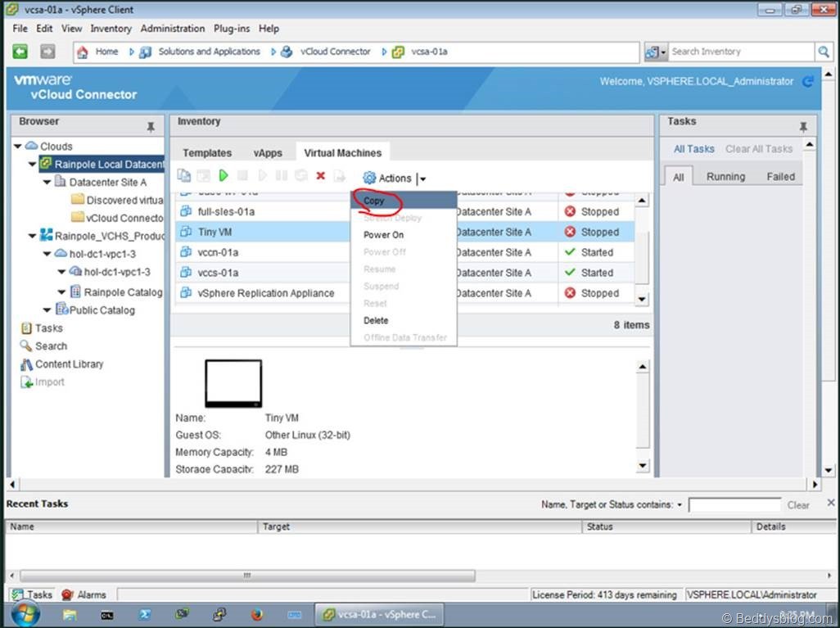This screenshot has width=840, height=628.
Task: Switch to the Running tasks tab
Action: coord(725,176)
